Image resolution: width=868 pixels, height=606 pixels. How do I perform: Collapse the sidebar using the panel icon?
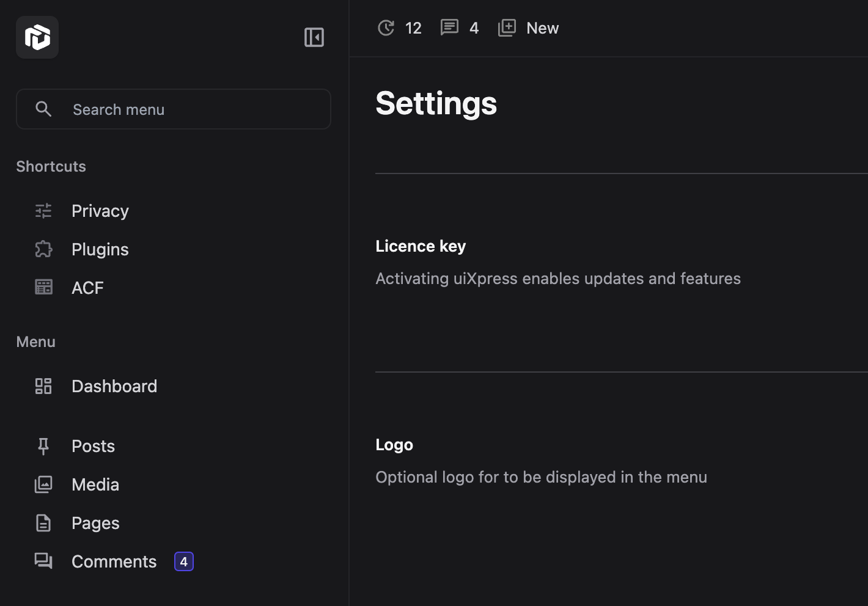314,37
